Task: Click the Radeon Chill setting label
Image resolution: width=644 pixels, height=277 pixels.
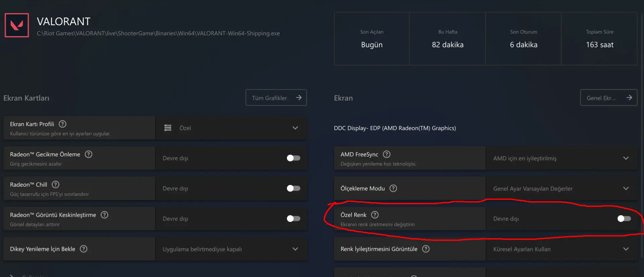Action: (x=29, y=185)
